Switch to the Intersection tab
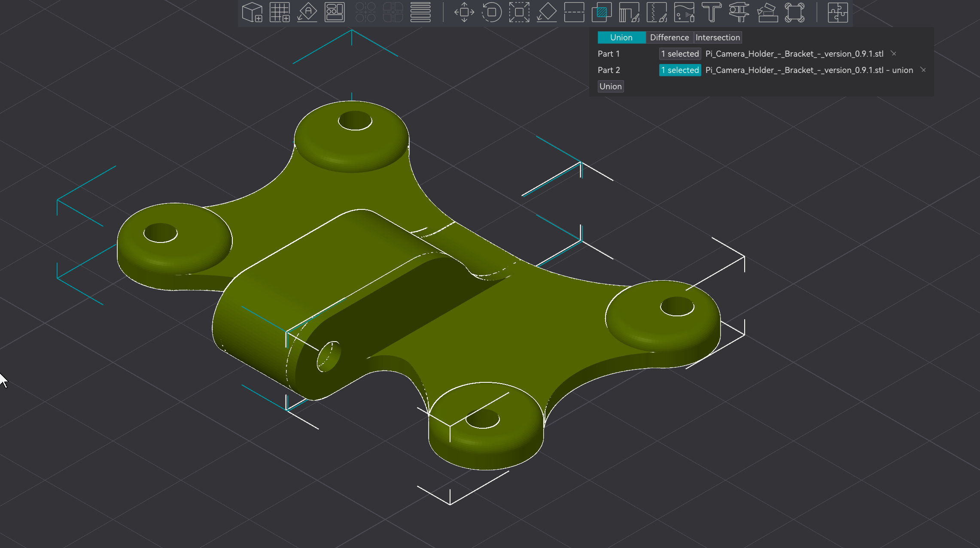 (718, 37)
